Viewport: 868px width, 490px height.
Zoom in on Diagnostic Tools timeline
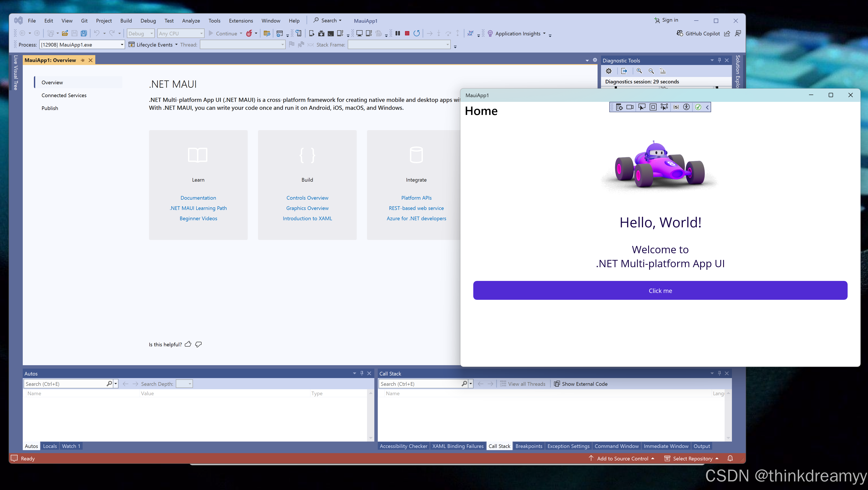click(x=639, y=71)
